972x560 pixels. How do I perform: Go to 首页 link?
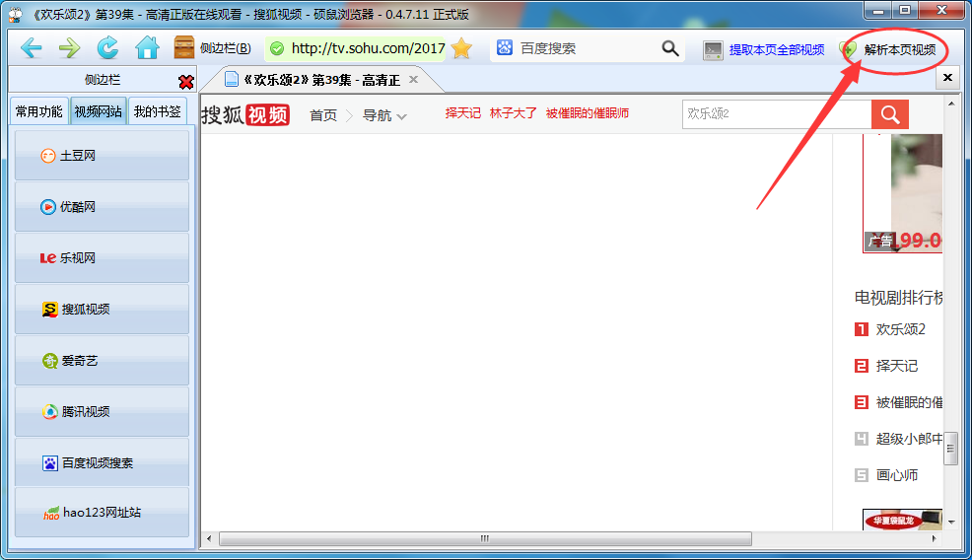click(323, 115)
